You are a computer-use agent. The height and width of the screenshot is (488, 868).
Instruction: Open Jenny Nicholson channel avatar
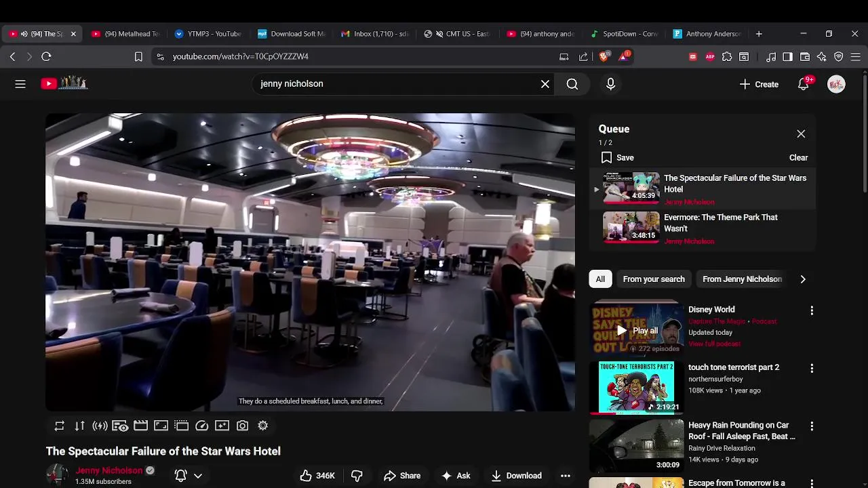(x=57, y=475)
